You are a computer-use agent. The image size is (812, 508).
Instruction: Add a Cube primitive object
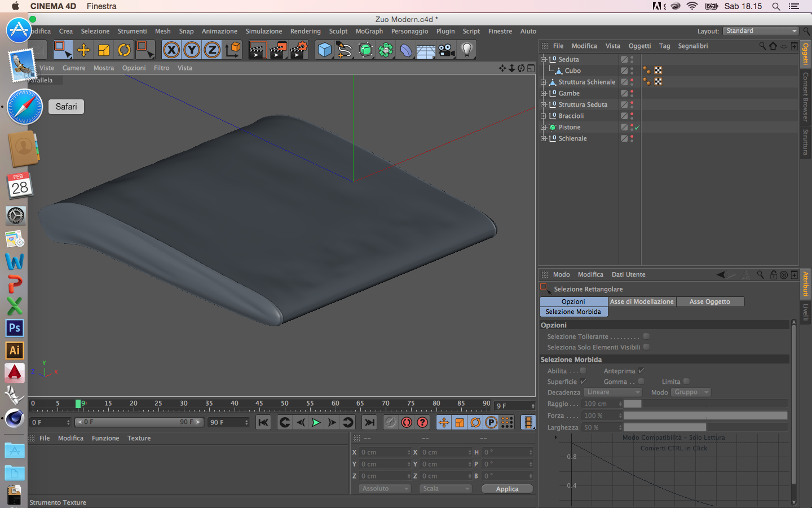[x=325, y=50]
